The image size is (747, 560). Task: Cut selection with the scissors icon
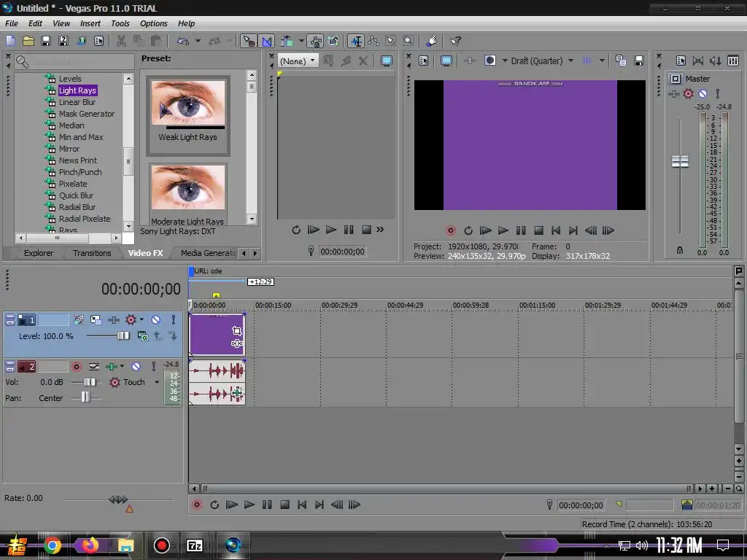(122, 41)
